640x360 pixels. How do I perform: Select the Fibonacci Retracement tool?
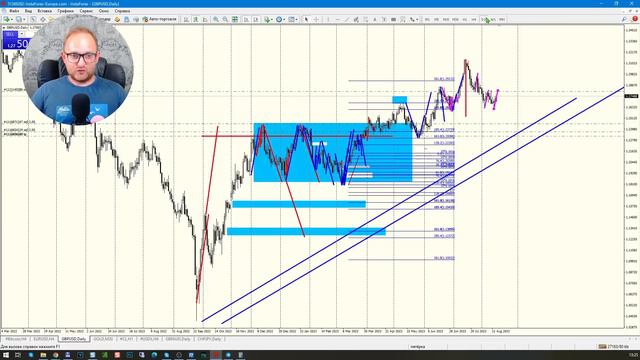(366, 19)
